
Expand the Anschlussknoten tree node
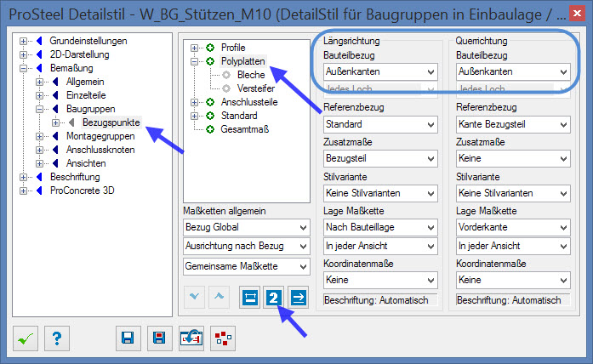point(39,150)
